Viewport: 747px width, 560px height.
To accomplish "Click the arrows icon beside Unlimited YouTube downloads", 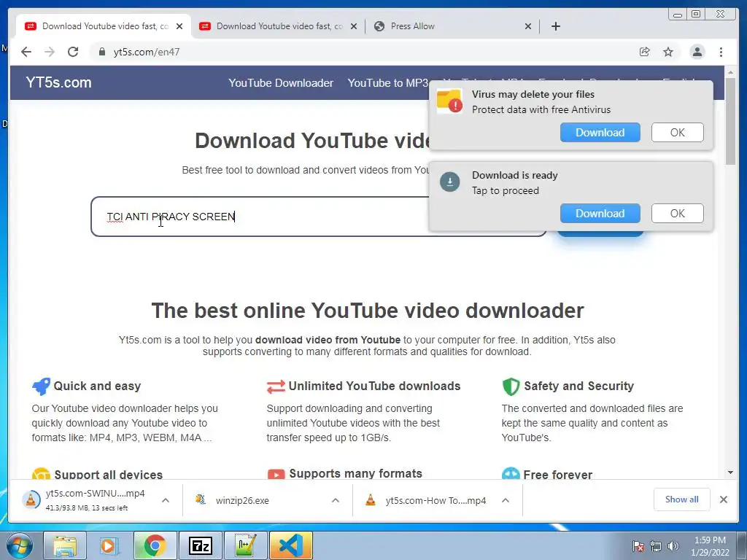I will click(276, 386).
